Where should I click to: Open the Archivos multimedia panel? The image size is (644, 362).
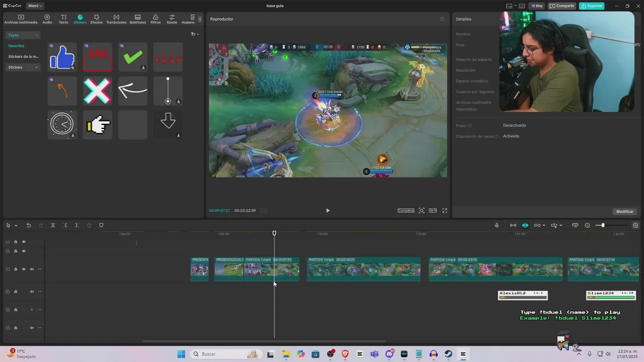(x=21, y=19)
